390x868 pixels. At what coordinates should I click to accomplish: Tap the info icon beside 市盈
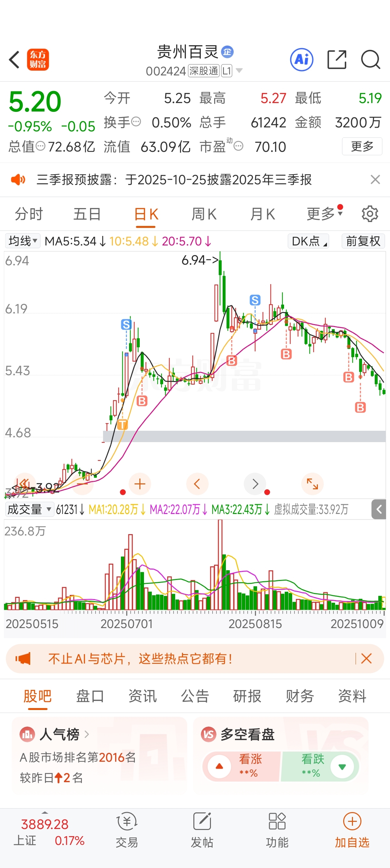coord(238,146)
